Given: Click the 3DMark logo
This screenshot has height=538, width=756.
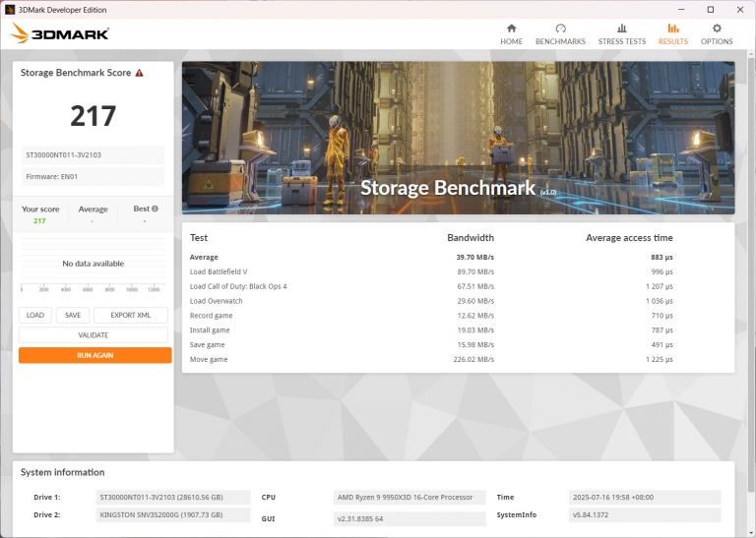Looking at the screenshot, I should click(60, 33).
